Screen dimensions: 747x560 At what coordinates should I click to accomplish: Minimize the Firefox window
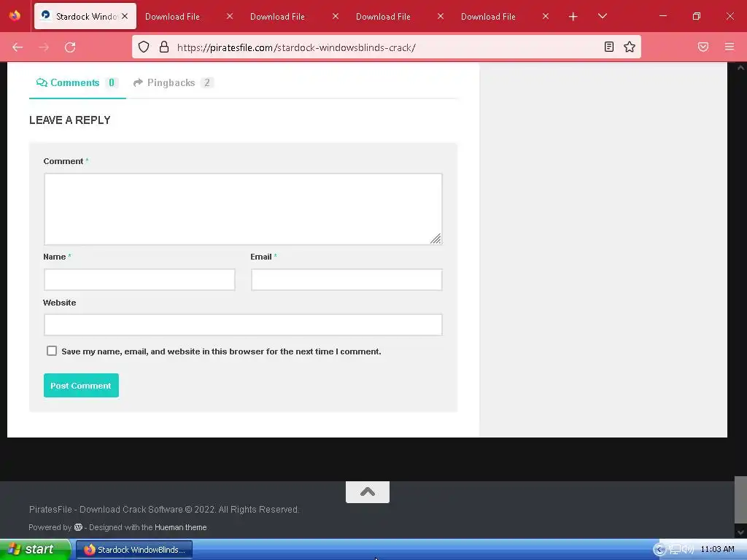coord(662,16)
